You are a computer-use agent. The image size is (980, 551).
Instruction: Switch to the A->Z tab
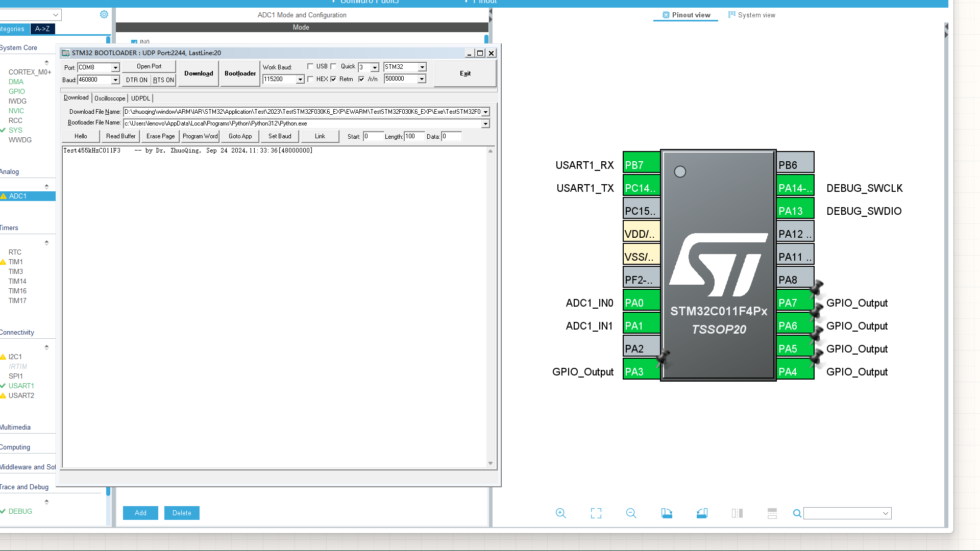(42, 29)
